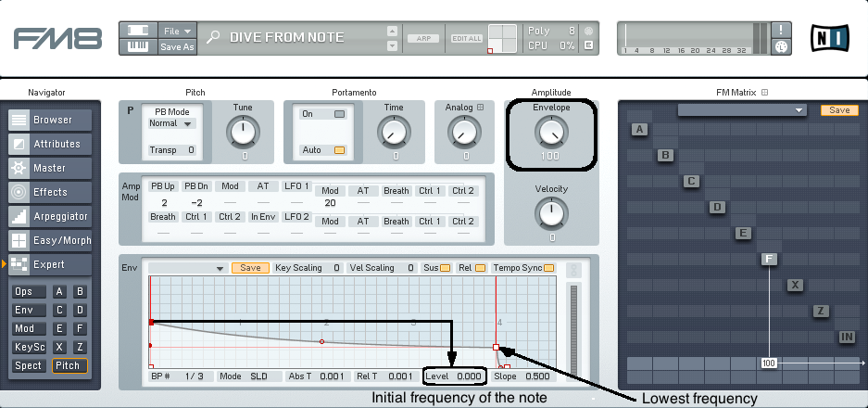Toggle the ARP button in header

coord(423,38)
